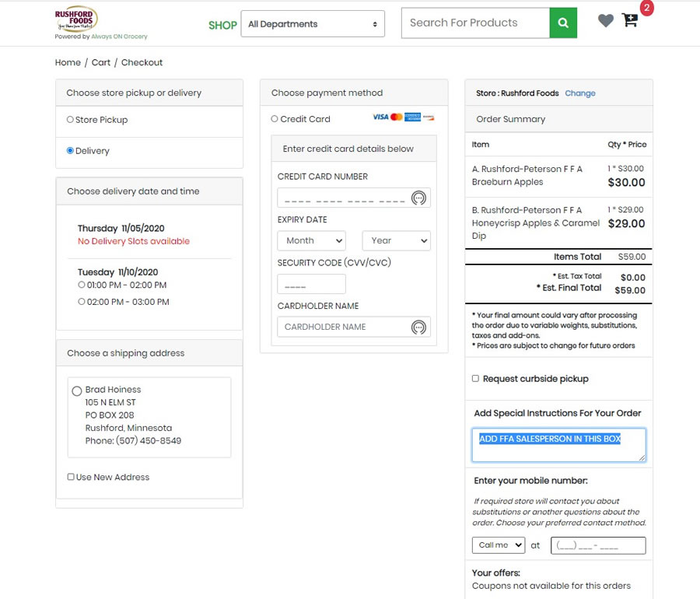
Task: Click Coupons not available for this orders
Action: (551, 586)
